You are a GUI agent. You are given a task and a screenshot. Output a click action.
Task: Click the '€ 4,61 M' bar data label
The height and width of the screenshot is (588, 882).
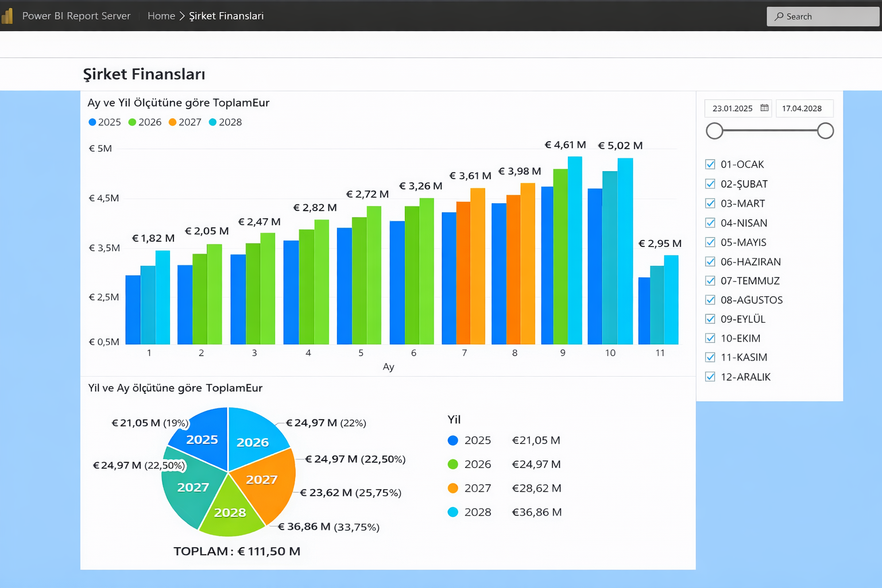click(x=565, y=145)
